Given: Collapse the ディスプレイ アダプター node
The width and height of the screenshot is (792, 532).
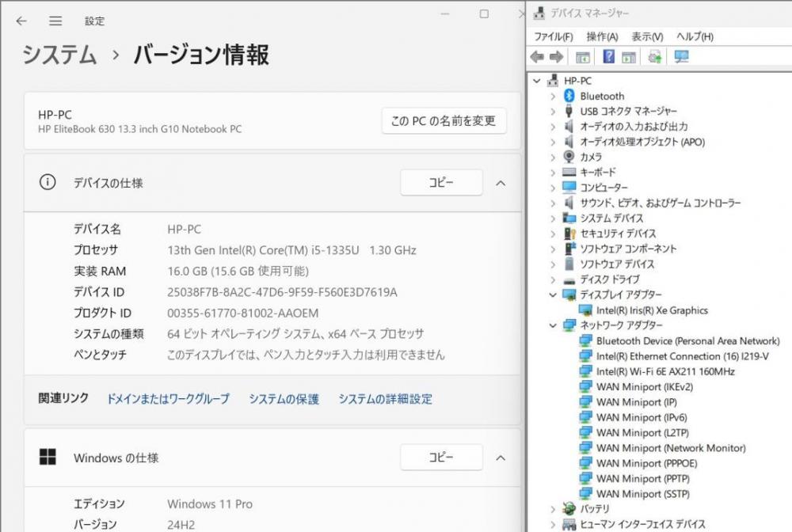Looking at the screenshot, I should coord(553,294).
